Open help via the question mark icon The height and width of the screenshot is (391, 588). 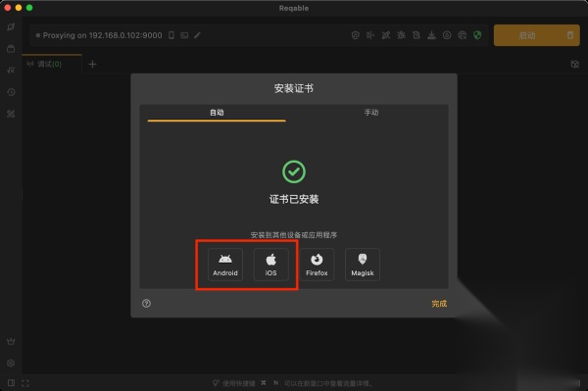(x=147, y=303)
